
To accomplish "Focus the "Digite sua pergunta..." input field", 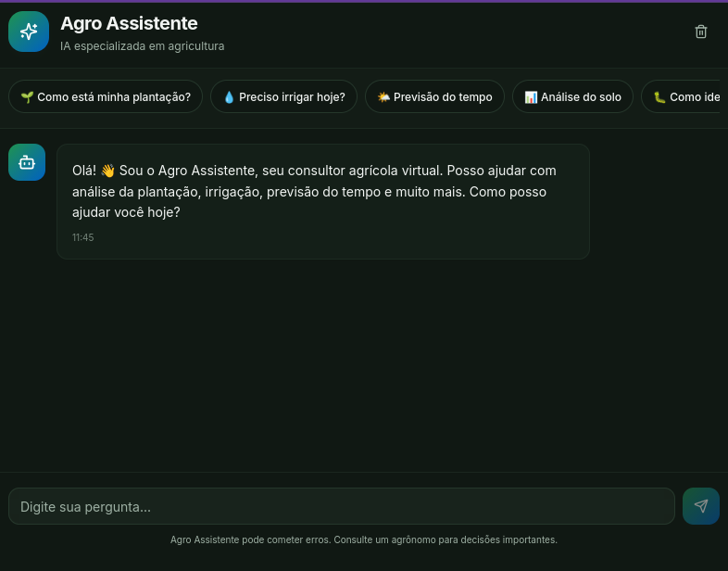I will point(342,506).
